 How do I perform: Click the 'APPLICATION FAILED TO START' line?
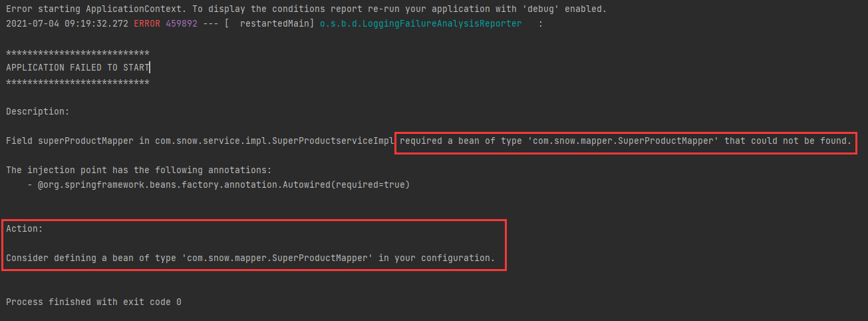(x=77, y=67)
